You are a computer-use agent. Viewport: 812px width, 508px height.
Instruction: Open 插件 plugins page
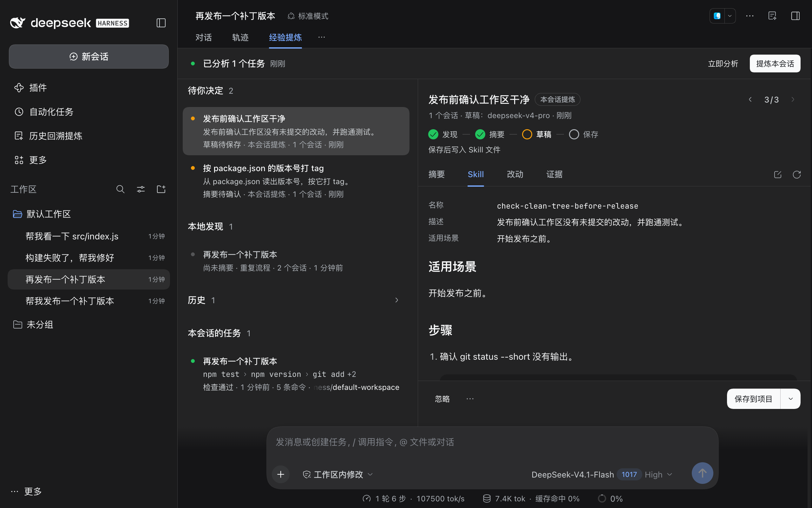tap(88, 88)
